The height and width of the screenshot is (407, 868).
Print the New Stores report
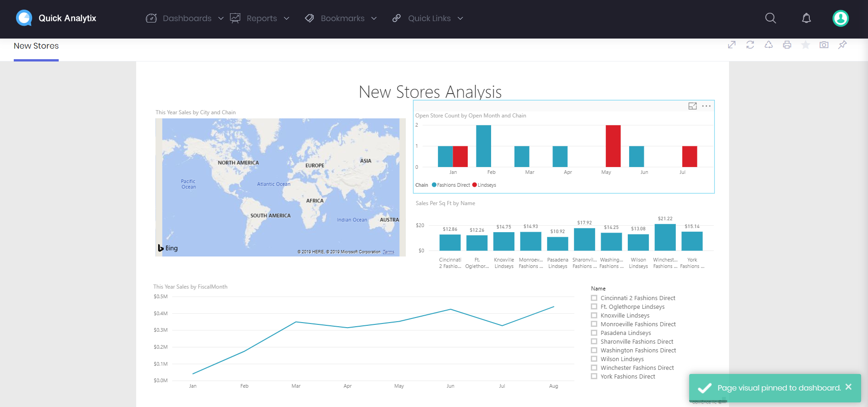point(787,45)
